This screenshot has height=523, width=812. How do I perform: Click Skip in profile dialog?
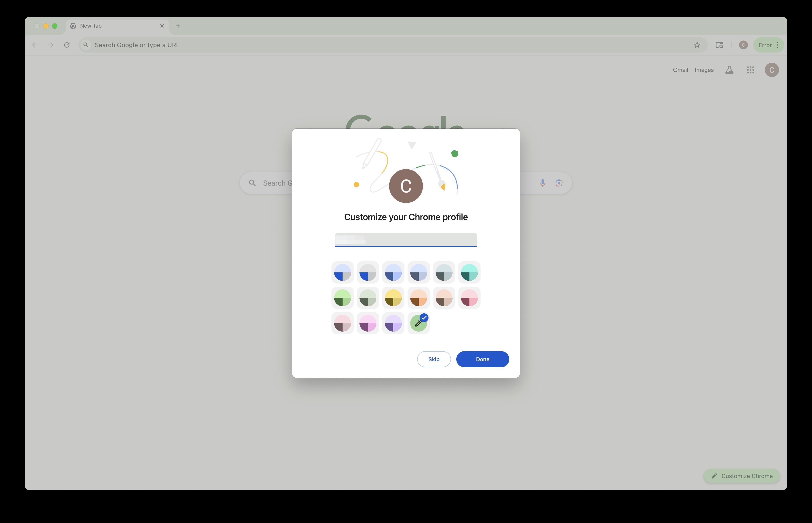coord(434,359)
